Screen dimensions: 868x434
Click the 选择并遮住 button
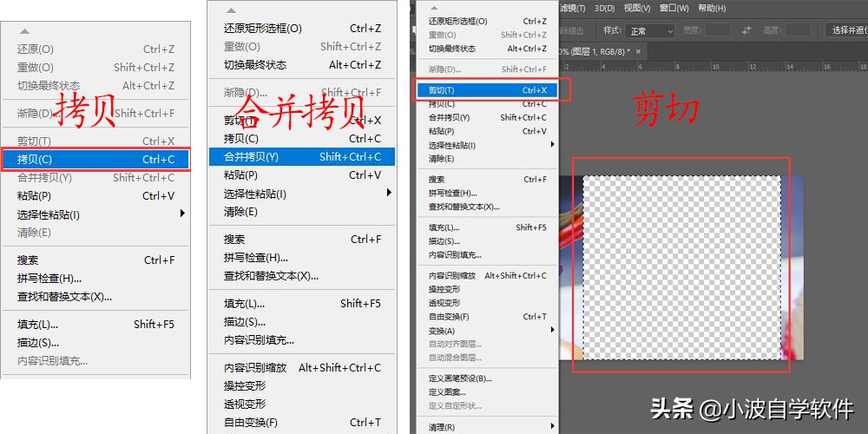tap(847, 30)
